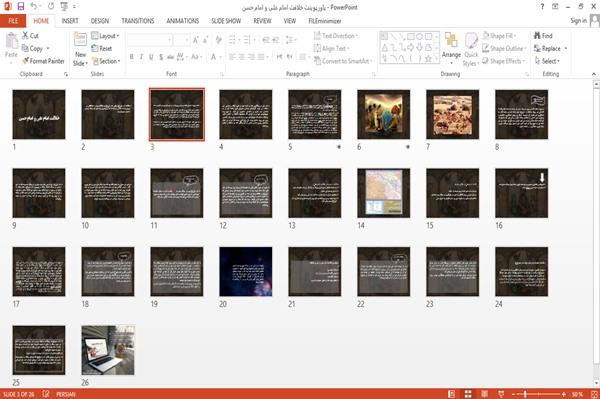Click the New Slide icon
Image resolution: width=600 pixels, height=399 pixels.
click(x=80, y=40)
